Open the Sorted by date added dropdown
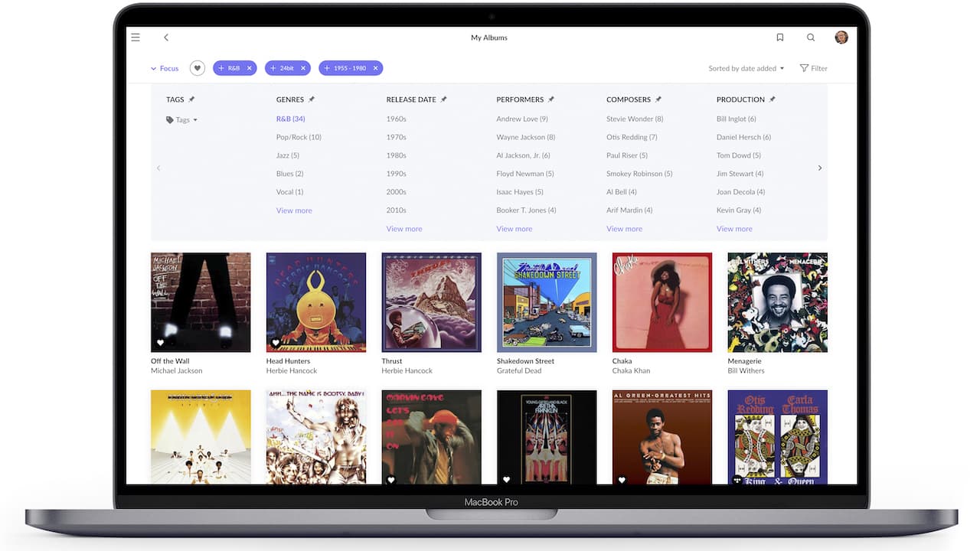The height and width of the screenshot is (551, 980). click(746, 68)
